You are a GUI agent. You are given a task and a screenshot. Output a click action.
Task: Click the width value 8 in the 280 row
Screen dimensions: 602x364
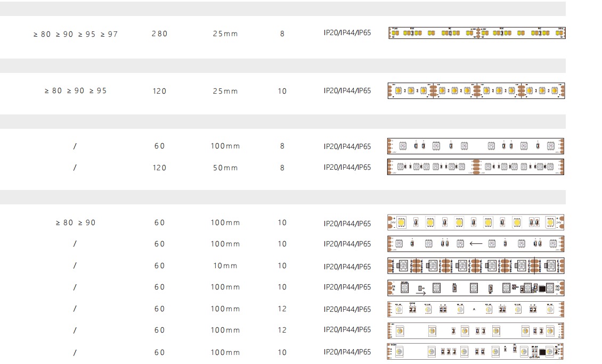coord(282,34)
